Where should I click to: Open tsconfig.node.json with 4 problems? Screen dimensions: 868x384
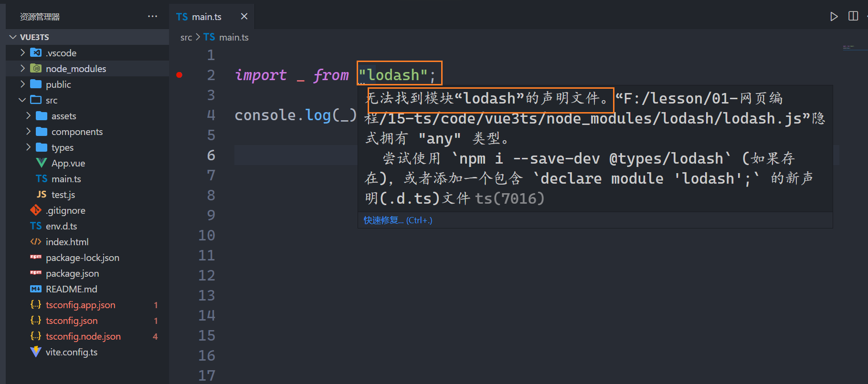pos(83,336)
